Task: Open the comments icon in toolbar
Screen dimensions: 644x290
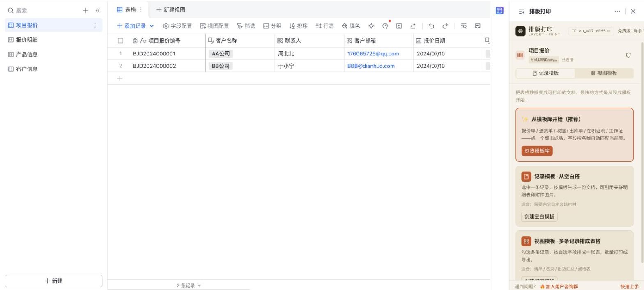Action: (x=478, y=26)
